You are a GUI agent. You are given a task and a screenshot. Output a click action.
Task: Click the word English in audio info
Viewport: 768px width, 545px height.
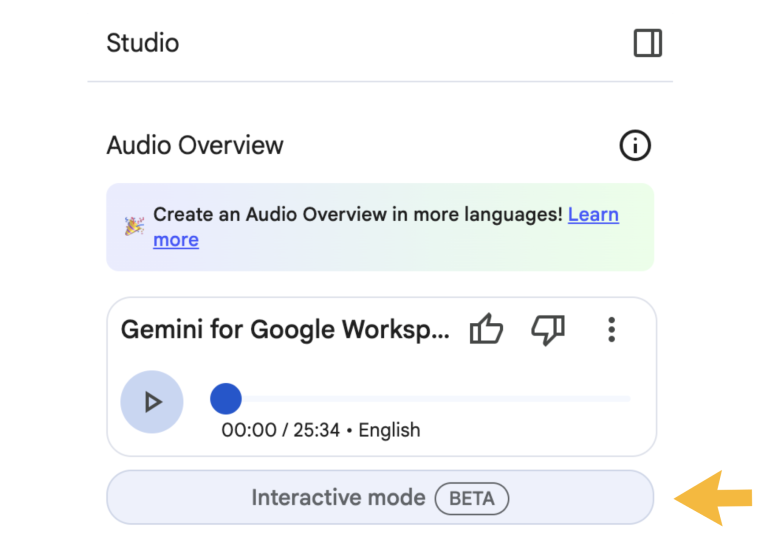coord(389,430)
